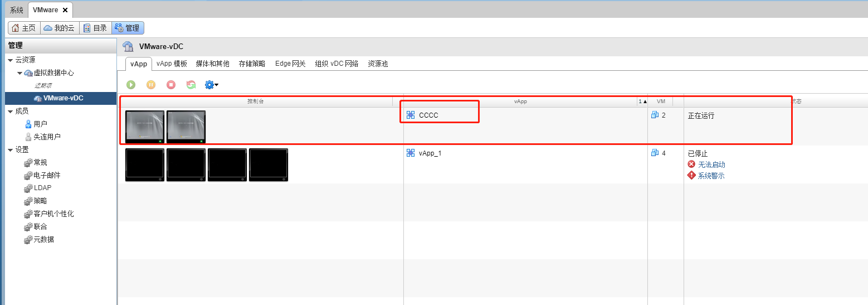Click the red error icon by 无法启动
Screen dimensions: 868x305
[x=691, y=164]
